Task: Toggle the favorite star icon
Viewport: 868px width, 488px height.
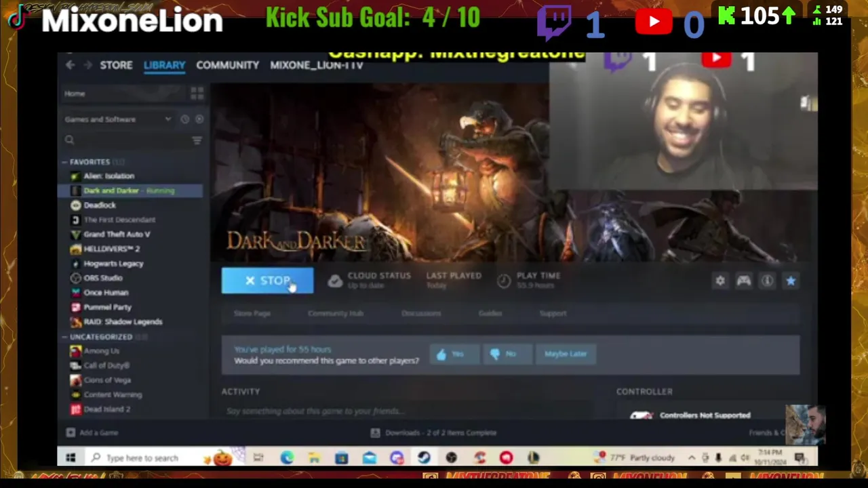Action: pos(791,281)
